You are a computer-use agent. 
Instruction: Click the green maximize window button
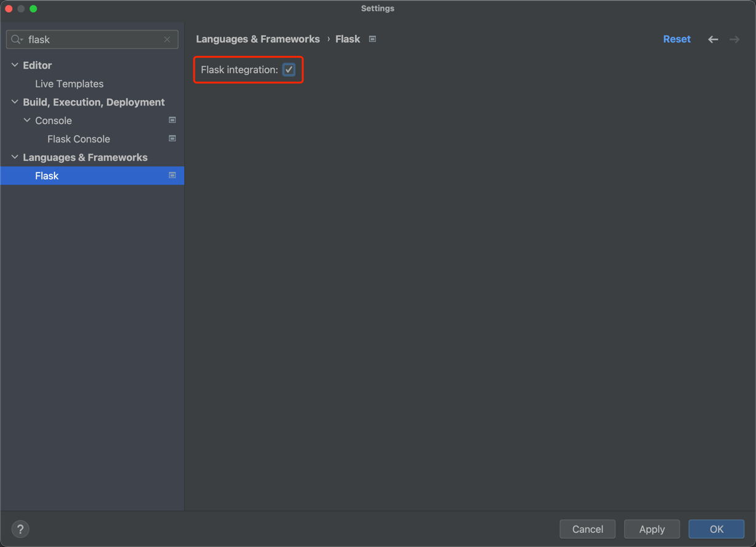[33, 9]
